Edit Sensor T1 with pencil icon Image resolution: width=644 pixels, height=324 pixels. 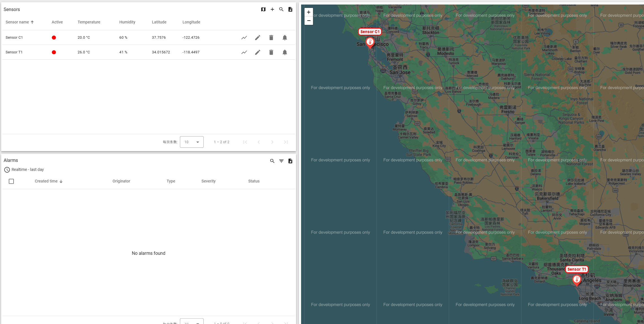point(258,52)
